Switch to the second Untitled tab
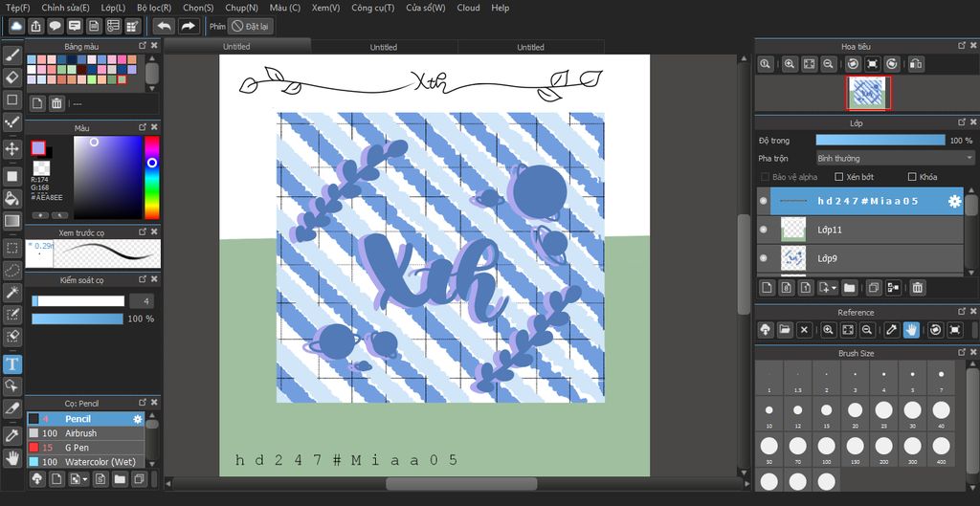The image size is (980, 506). point(383,48)
